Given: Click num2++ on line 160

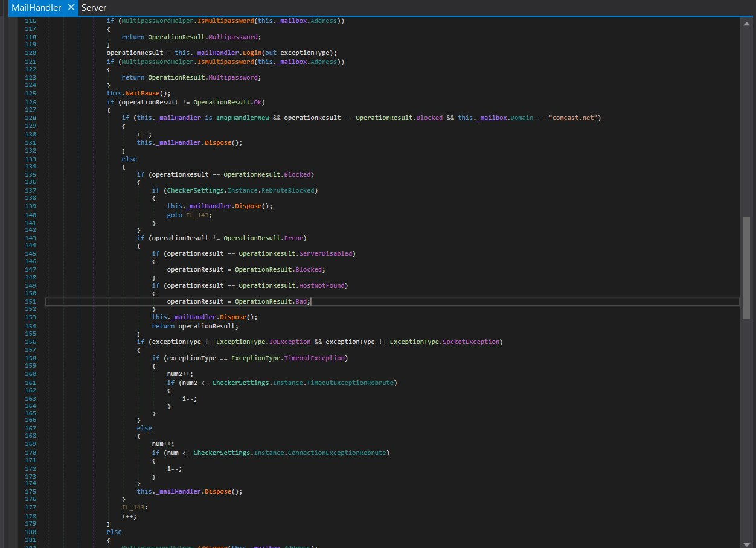Looking at the screenshot, I should click(x=180, y=374).
